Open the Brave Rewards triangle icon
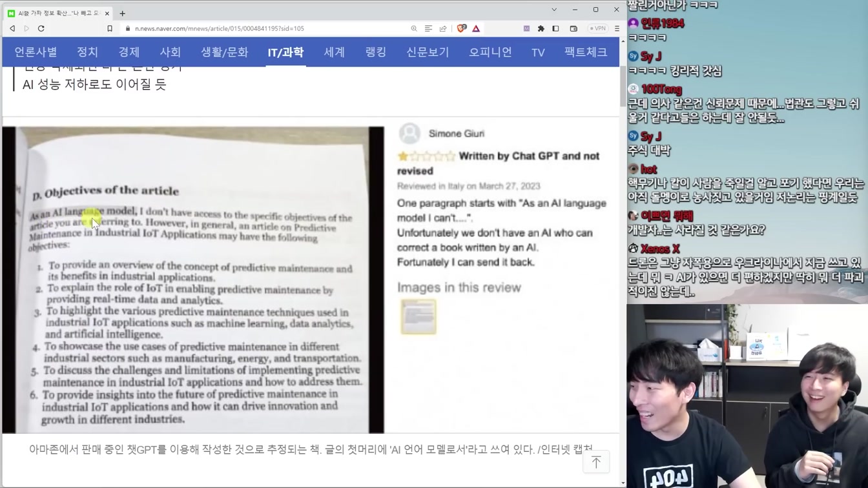868x488 pixels. coord(476,28)
